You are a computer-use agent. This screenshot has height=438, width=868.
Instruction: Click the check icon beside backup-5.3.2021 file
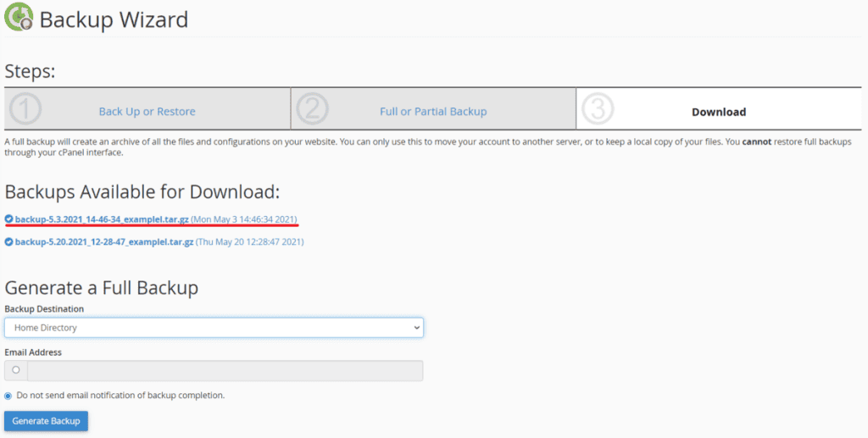[8, 219]
